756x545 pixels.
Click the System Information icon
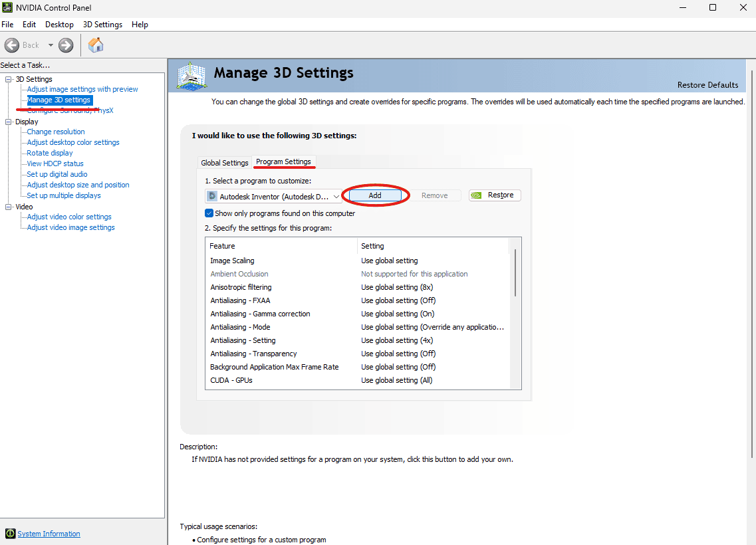10,534
